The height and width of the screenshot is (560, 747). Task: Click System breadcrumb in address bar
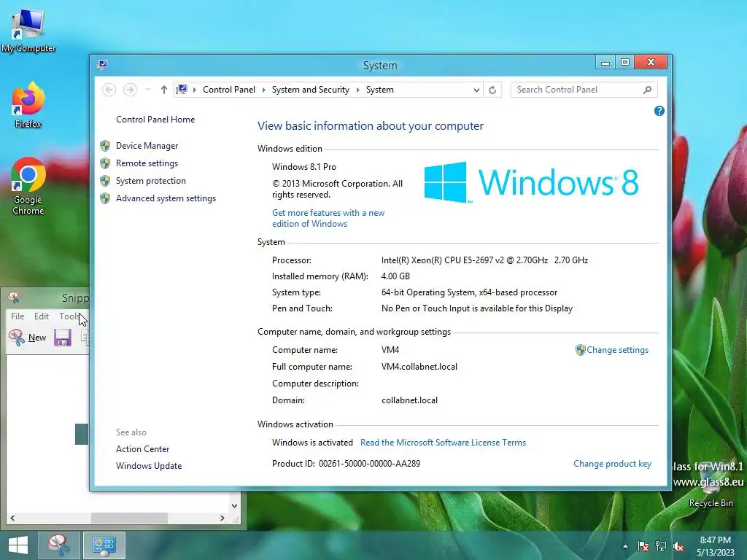(379, 90)
